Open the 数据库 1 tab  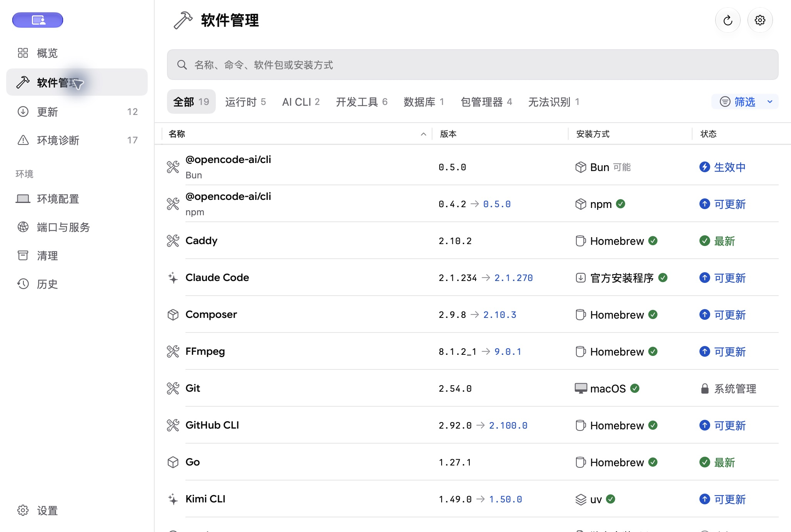pyautogui.click(x=424, y=101)
